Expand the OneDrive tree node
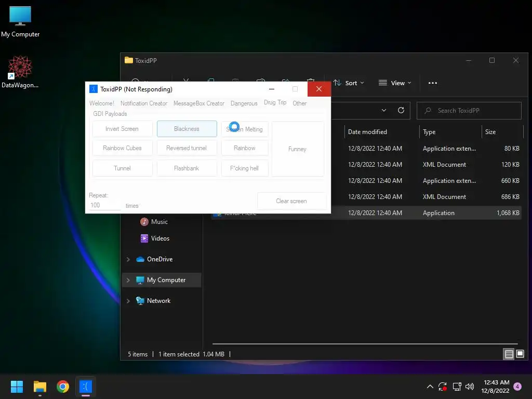This screenshot has height=399, width=532. [x=128, y=260]
